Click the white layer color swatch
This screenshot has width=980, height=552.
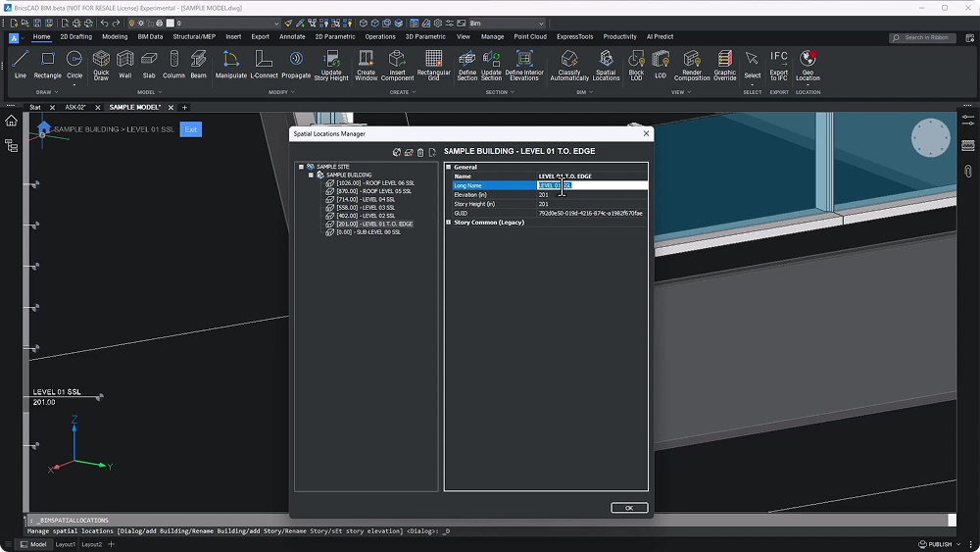[x=170, y=23]
